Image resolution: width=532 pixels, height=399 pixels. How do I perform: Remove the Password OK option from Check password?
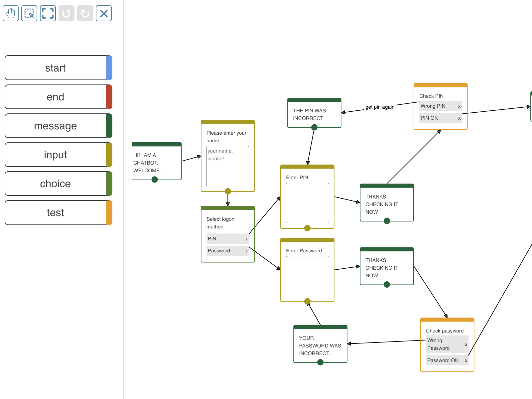[x=466, y=360]
